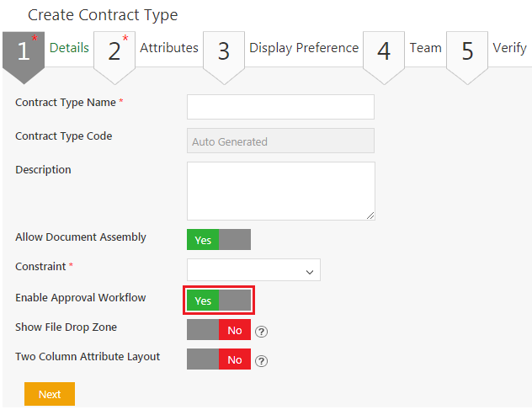
Task: Click the step 4 number marker
Action: point(384,52)
